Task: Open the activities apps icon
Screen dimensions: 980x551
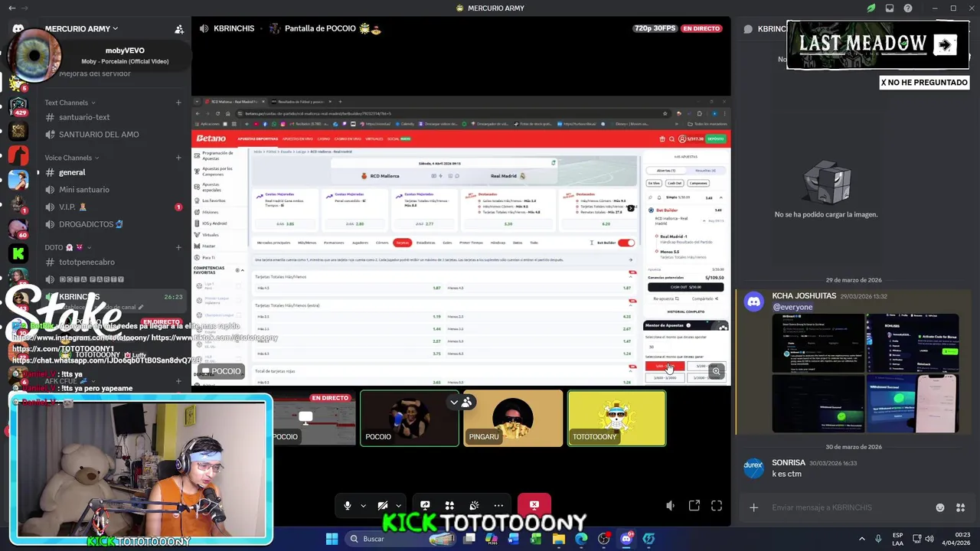Action: pos(449,505)
